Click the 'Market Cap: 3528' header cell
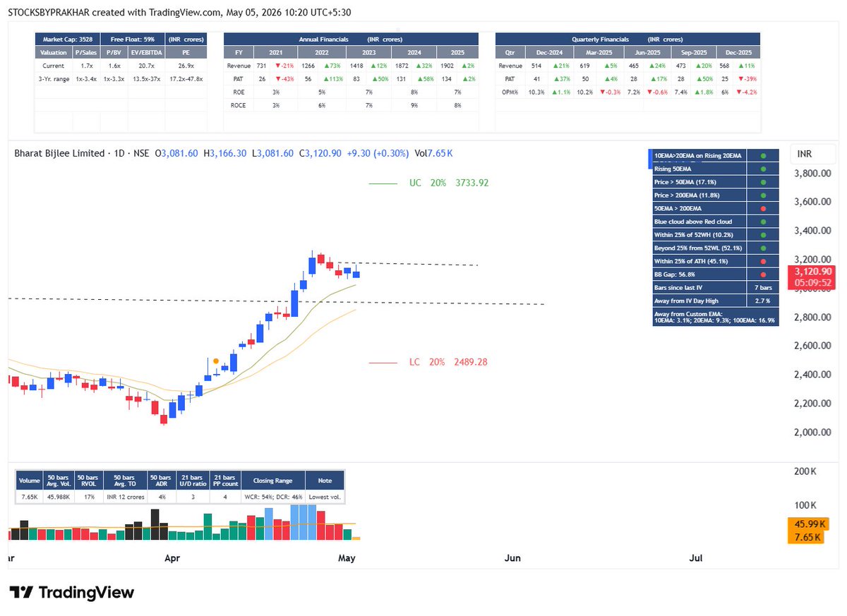 [x=67, y=40]
